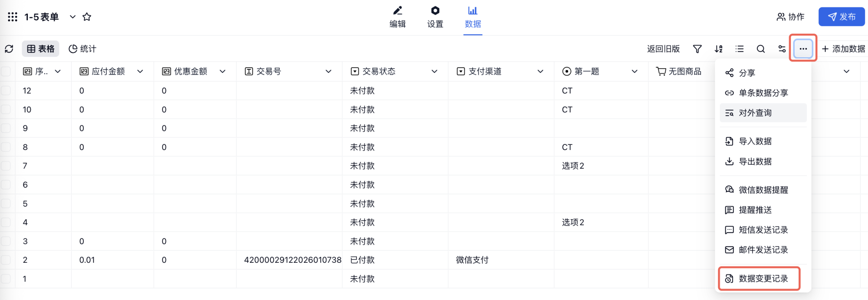
Task: Expand the 第一题 column dropdown
Action: pos(635,72)
